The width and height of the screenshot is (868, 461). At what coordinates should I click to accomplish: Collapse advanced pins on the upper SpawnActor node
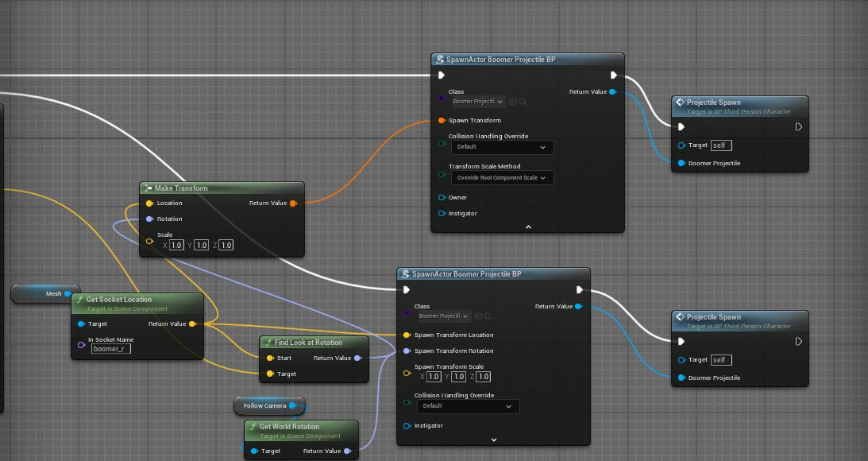point(528,227)
